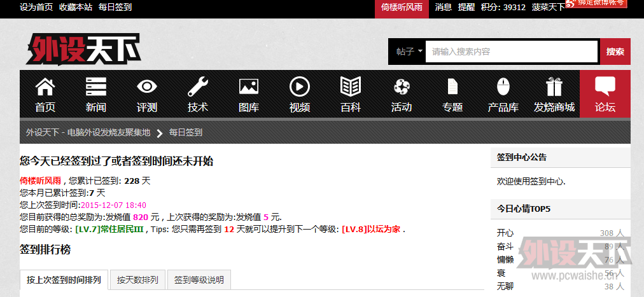
Task: Open 评测 reviews eye icon
Action: pyautogui.click(x=146, y=87)
